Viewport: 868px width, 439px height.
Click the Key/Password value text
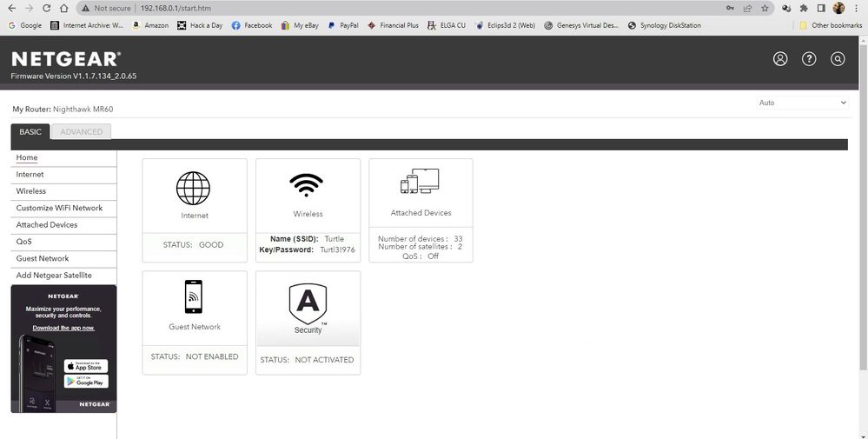(337, 250)
